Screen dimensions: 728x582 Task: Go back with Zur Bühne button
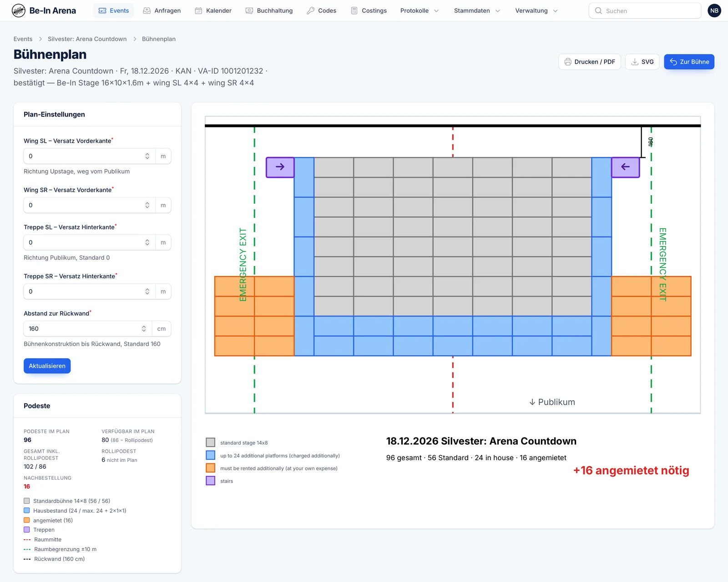(x=689, y=62)
